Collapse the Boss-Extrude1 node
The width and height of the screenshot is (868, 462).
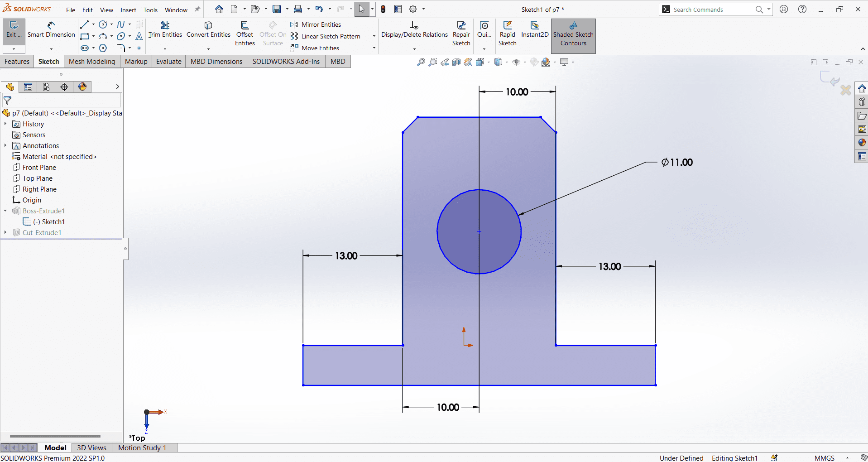click(5, 211)
